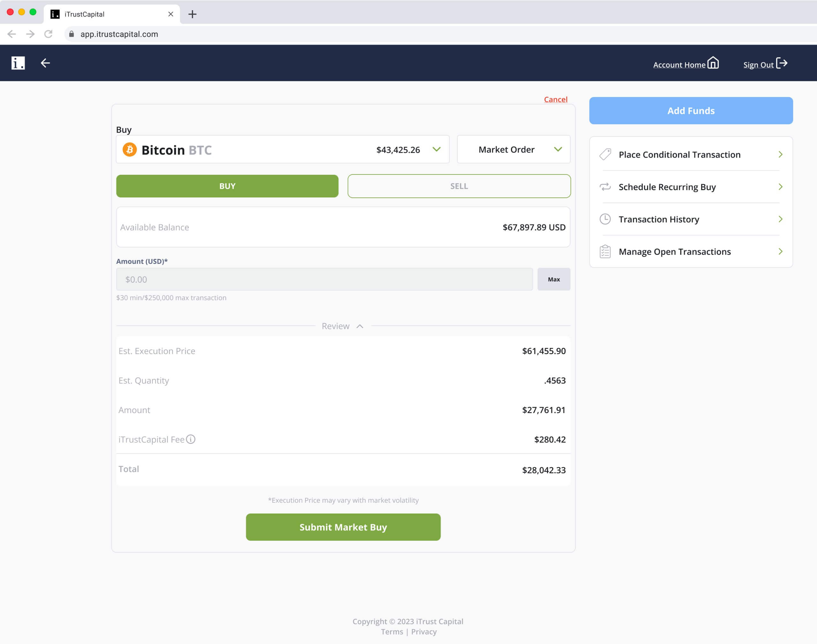Click the Account Home link text
The height and width of the screenshot is (644, 817).
(679, 65)
